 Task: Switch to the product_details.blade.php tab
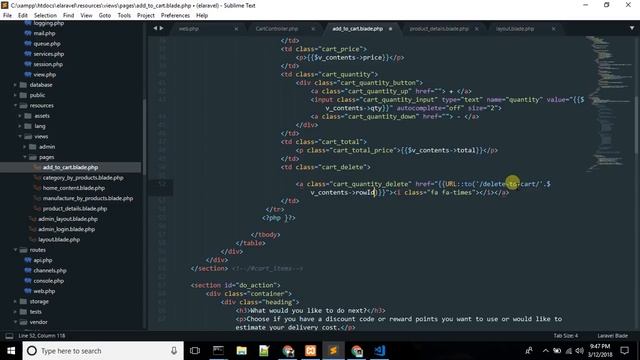click(x=439, y=29)
